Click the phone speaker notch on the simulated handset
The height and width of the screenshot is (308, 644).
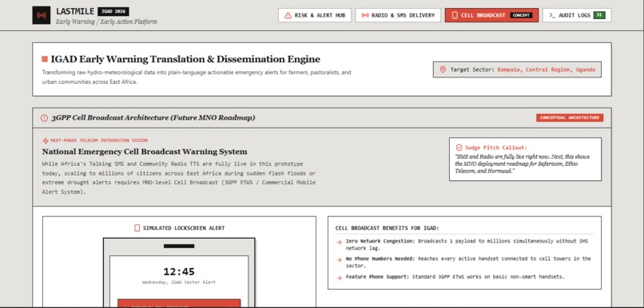179,246
